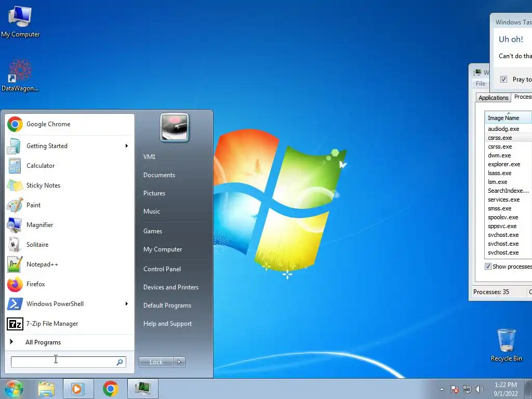Expand Getting Started submenu arrow
The width and height of the screenshot is (532, 399).
[127, 146]
